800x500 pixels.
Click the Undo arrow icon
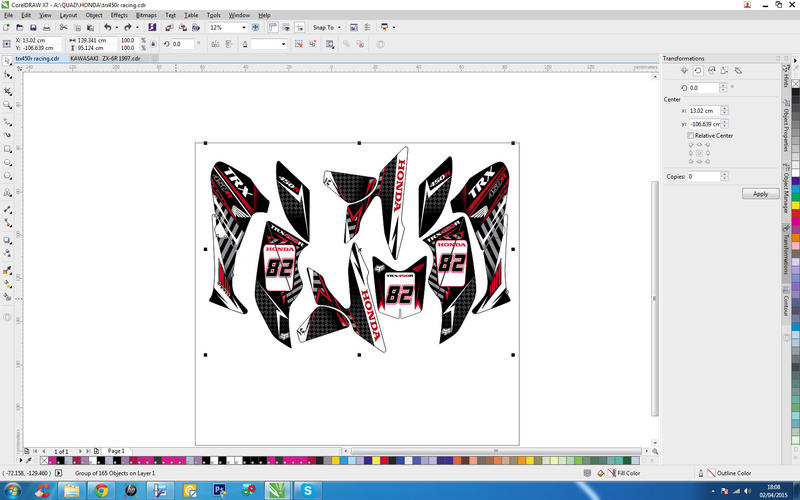tap(107, 28)
